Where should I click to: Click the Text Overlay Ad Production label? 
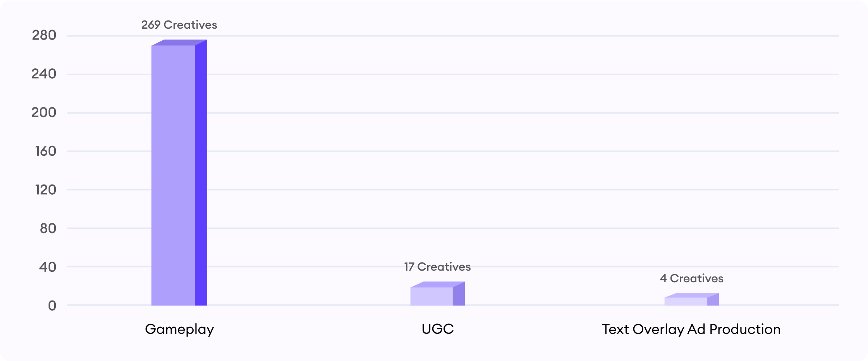(691, 330)
